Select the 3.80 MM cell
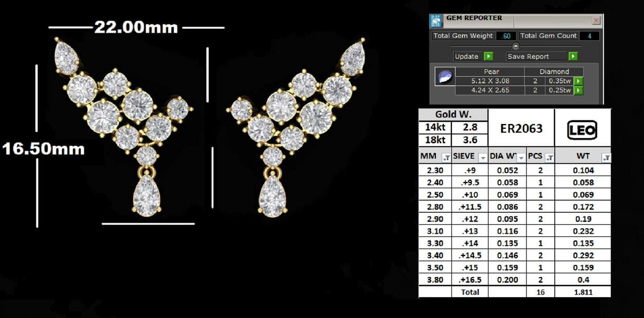Viewport: 644px width, 318px height. [x=435, y=280]
